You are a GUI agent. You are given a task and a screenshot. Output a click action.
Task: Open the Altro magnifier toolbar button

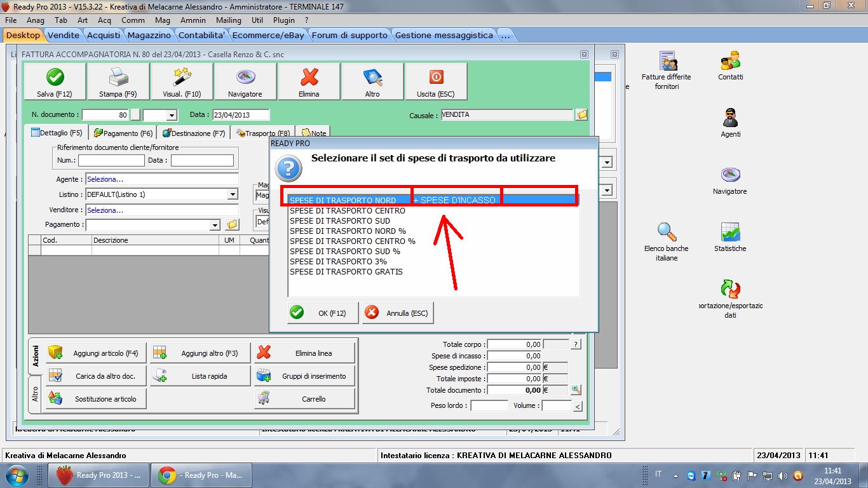click(x=372, y=81)
